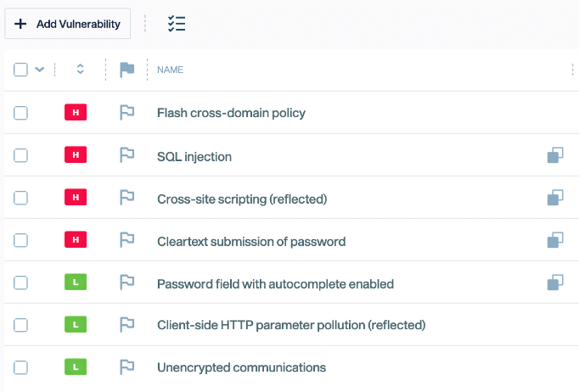The image size is (579, 392).
Task: Flag the SQL injection vulnerability
Action: pyautogui.click(x=127, y=155)
